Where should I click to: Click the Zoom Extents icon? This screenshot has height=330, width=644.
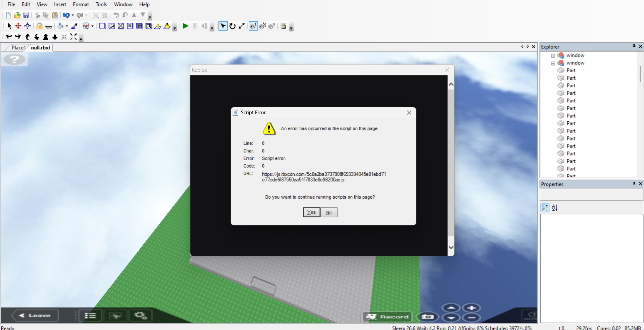click(73, 37)
